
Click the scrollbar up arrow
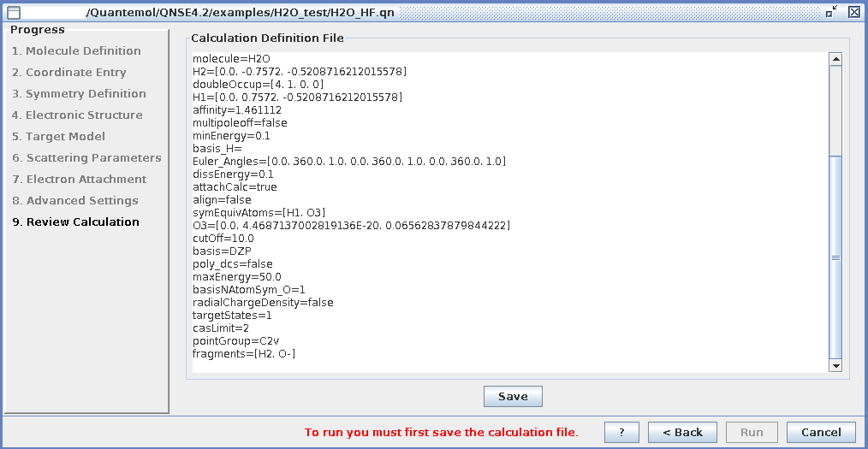(x=836, y=59)
